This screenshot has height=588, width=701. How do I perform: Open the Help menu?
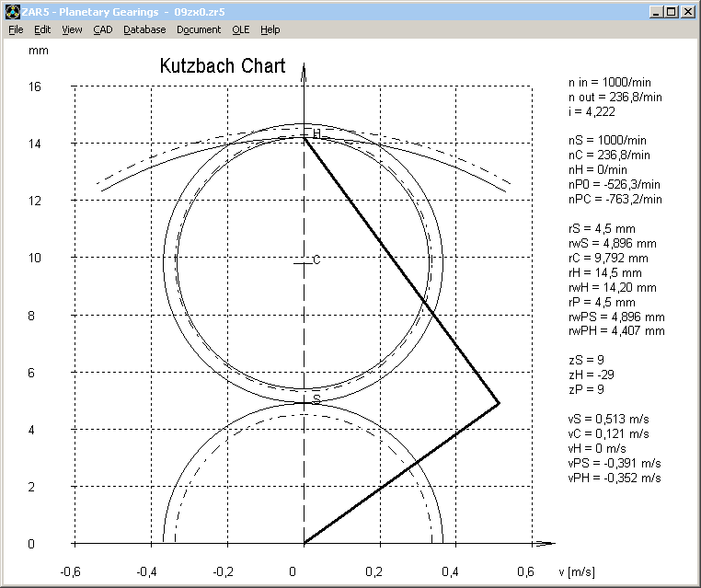pos(270,29)
